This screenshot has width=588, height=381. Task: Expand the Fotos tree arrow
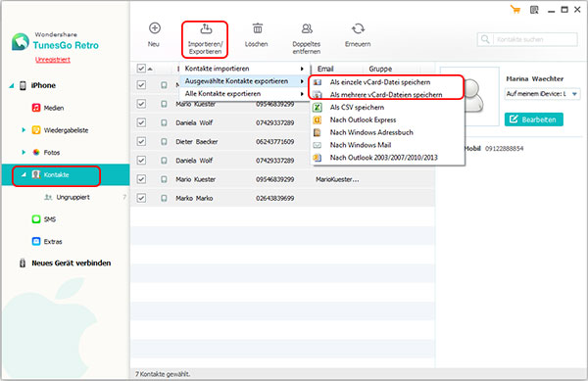click(x=24, y=152)
